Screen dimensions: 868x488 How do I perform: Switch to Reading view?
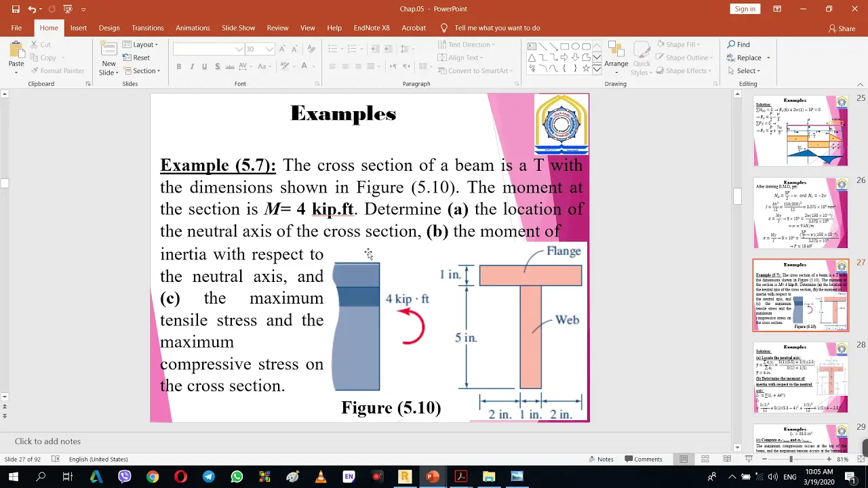tap(727, 459)
